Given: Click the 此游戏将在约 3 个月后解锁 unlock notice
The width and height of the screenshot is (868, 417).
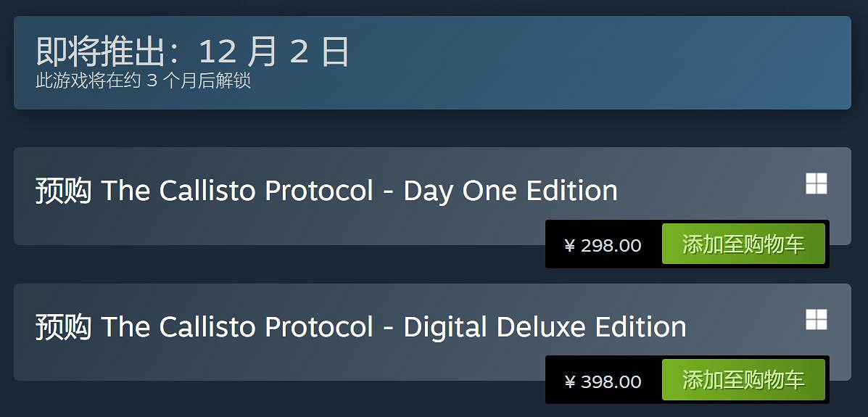Looking at the screenshot, I should 143,80.
